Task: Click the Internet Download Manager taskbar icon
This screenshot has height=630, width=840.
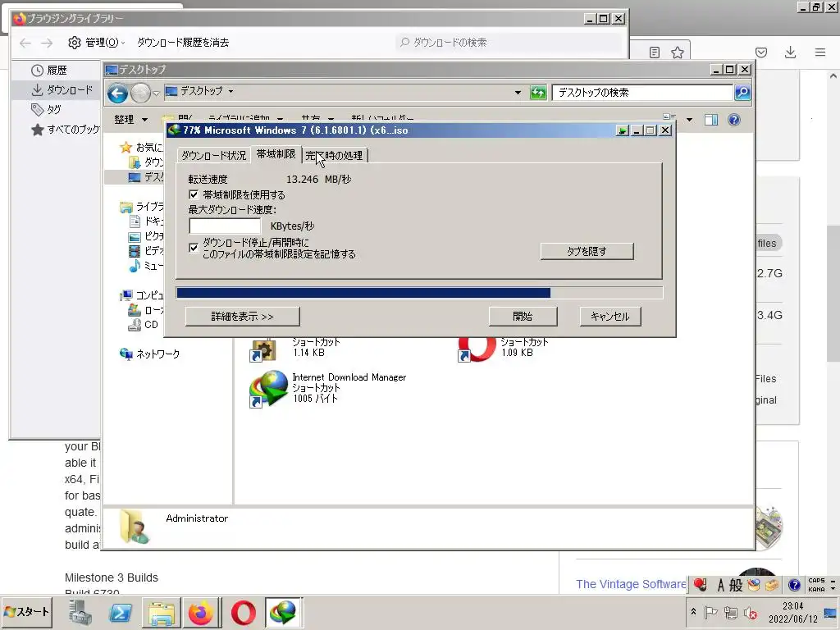Action: [283, 612]
